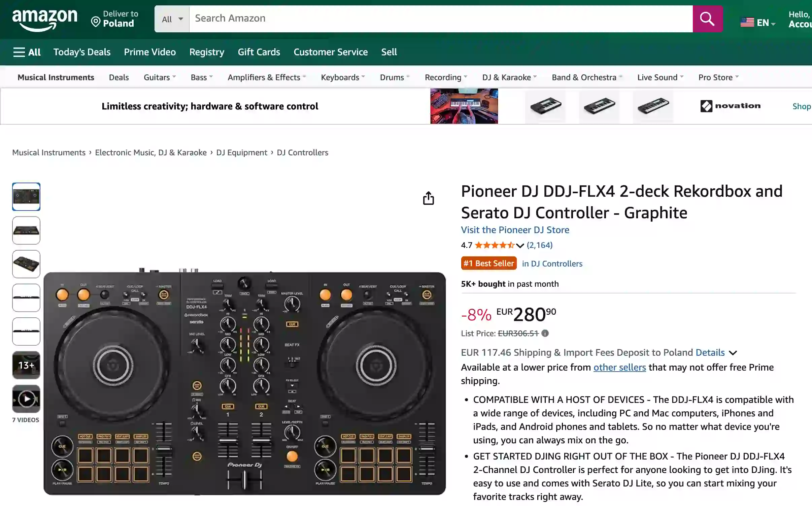Click the info icon next to List Price

coord(544,334)
